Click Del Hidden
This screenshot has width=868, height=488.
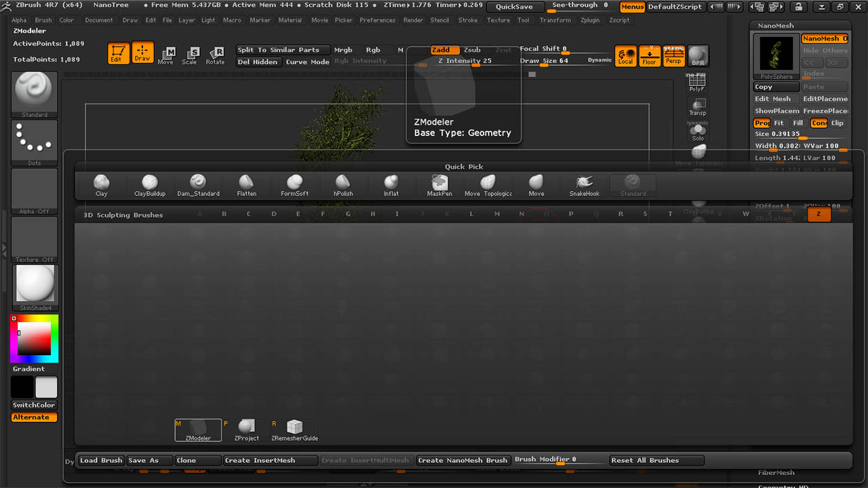(258, 62)
